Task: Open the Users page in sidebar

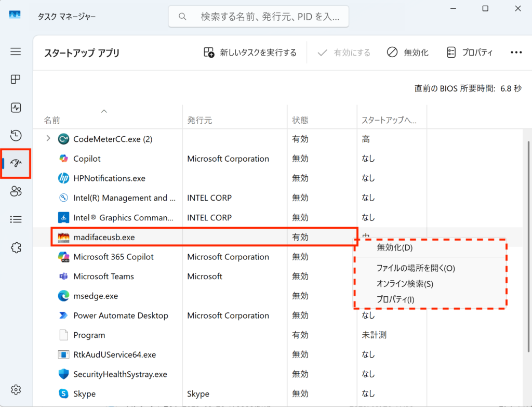Action: [16, 191]
